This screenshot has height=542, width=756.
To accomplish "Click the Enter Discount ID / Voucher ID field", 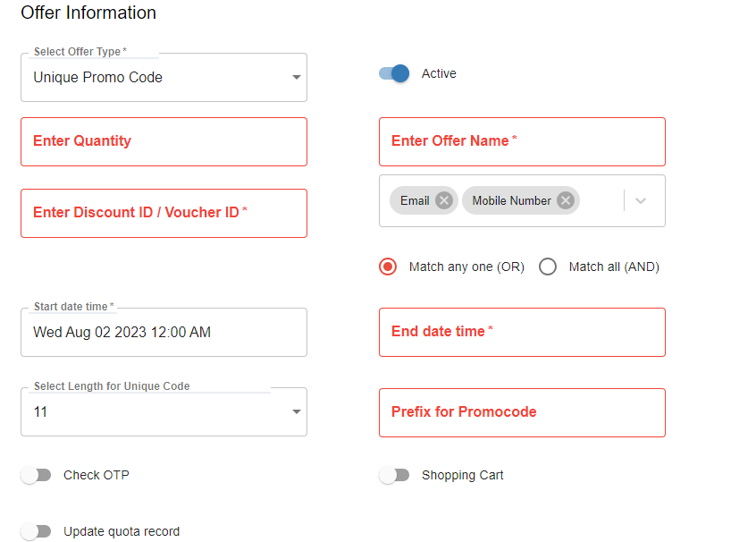I will click(x=164, y=213).
